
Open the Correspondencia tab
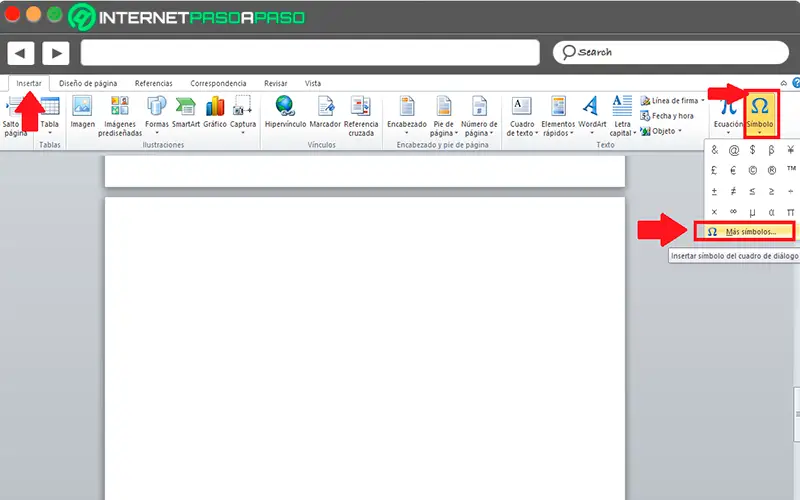[218, 83]
